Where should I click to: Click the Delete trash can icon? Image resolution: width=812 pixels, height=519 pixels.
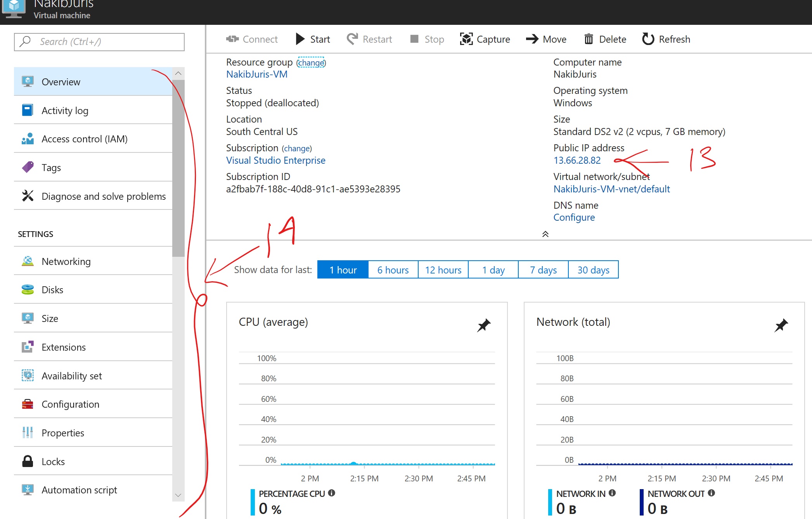(589, 39)
